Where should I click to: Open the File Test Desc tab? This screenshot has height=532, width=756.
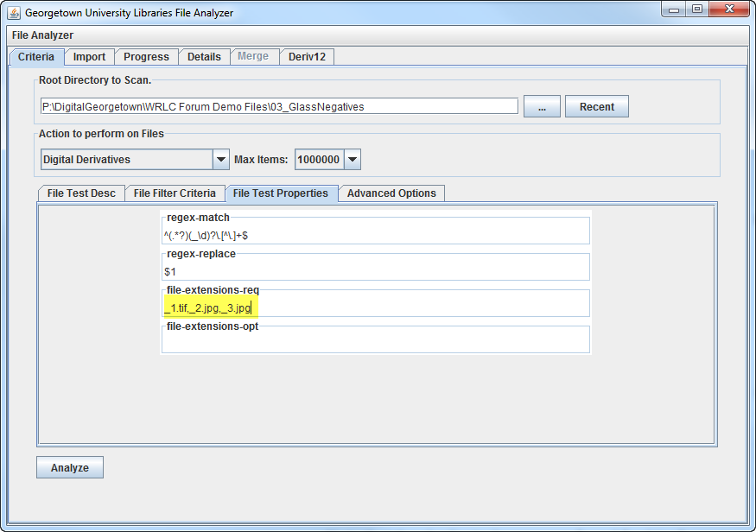point(81,193)
